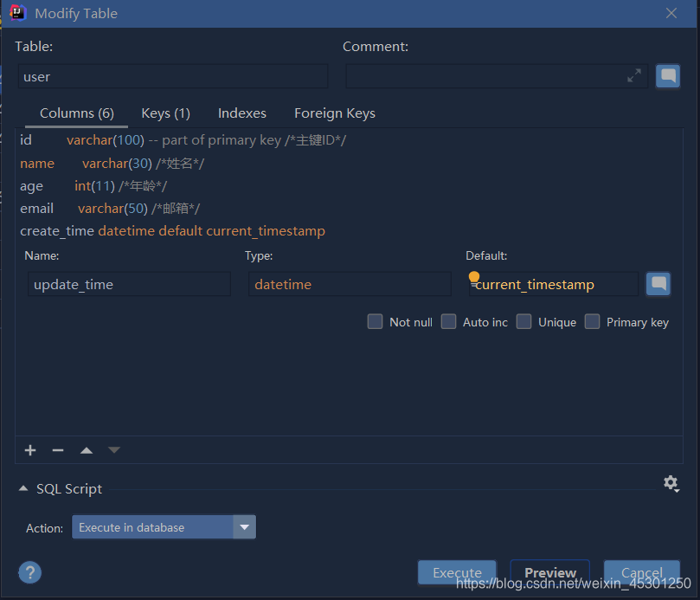Open the Action dropdown
The image size is (700, 600).
point(243,526)
